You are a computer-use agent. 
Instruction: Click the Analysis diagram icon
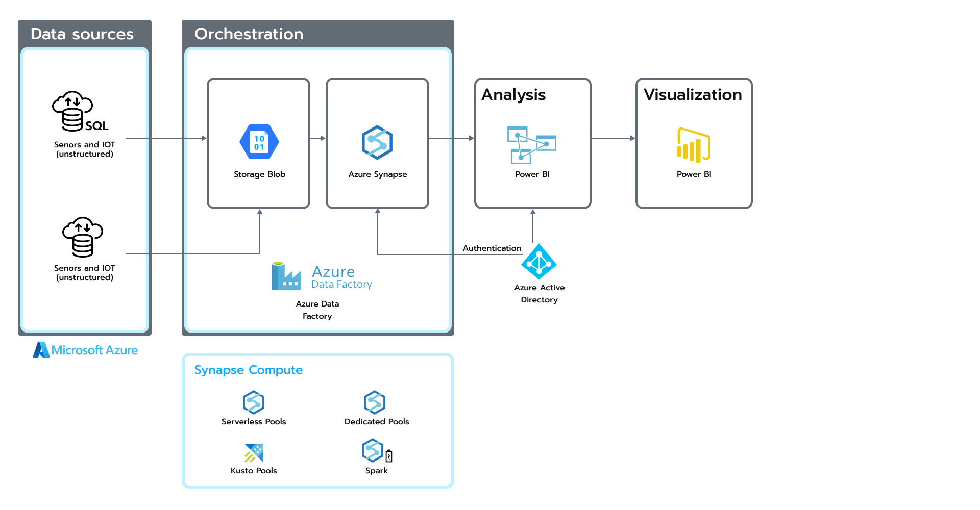[x=531, y=145]
